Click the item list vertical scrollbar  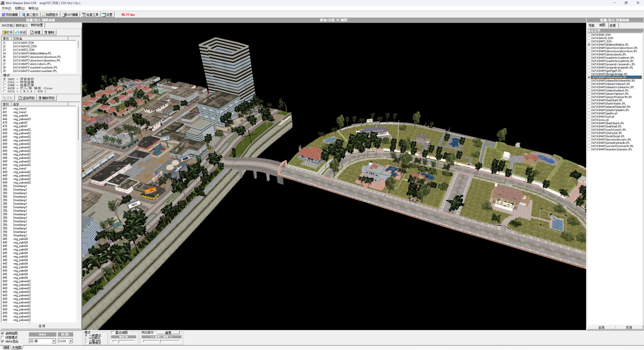[78, 123]
